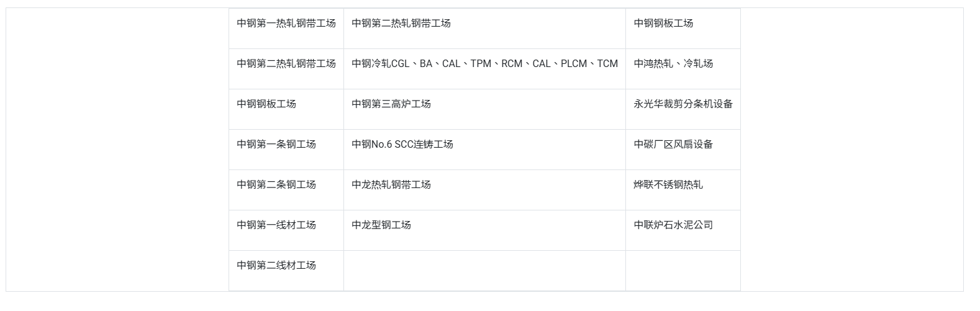Viewport: 980px width, 311px height.
Task: Click the 中钢第二线材工场 cell
Action: (x=286, y=271)
